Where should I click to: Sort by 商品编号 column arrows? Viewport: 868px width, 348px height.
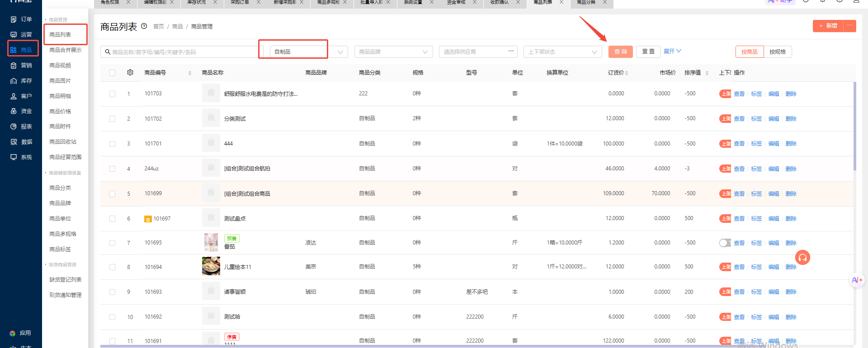click(x=190, y=73)
